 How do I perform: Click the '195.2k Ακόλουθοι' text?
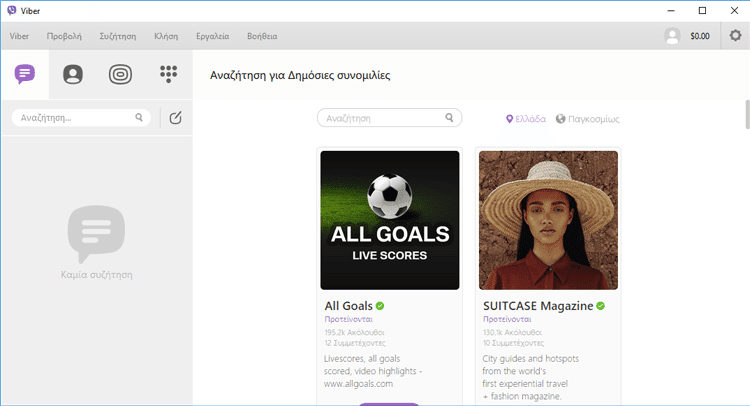coord(354,332)
